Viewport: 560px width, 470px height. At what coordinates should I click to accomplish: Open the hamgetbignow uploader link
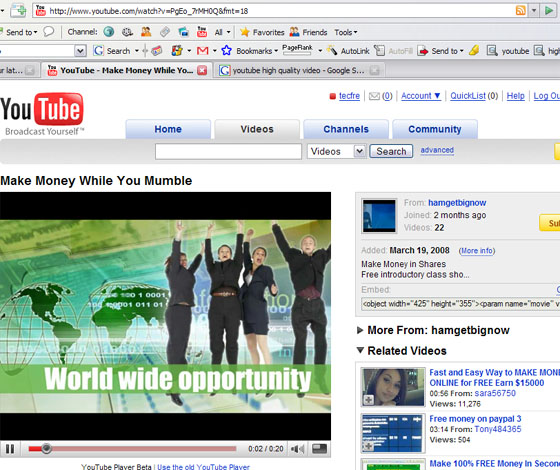point(457,203)
